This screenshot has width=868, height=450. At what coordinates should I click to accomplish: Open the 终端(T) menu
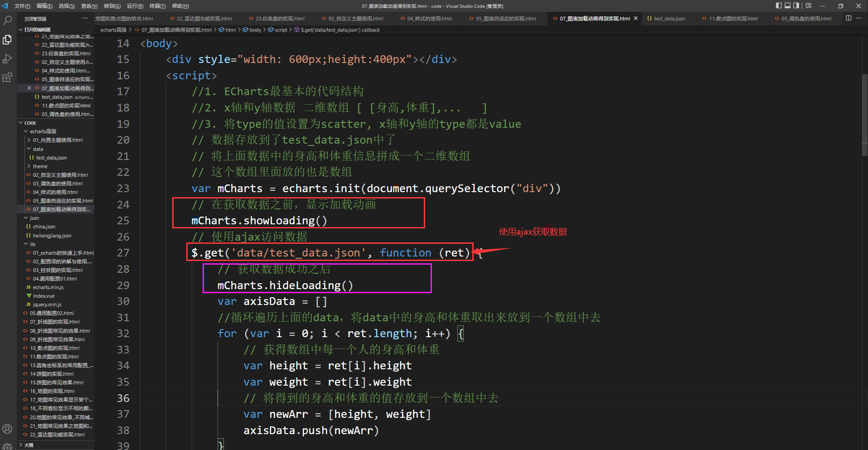pyautogui.click(x=157, y=6)
